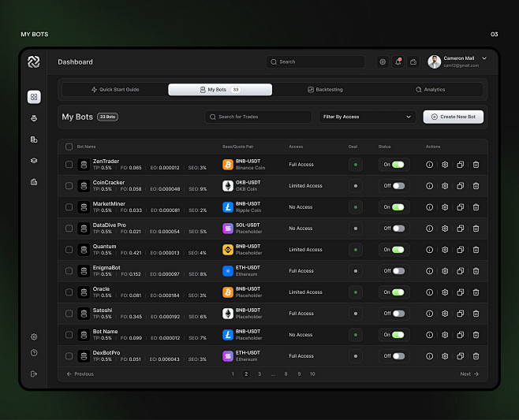Go to Next page
This screenshot has height=420, width=519.
[469, 374]
